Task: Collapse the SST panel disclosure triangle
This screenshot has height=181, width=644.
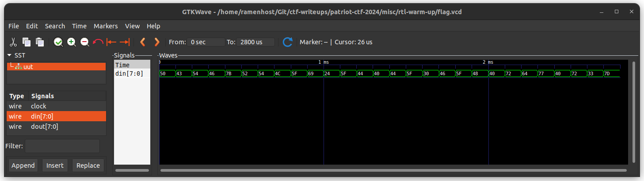Action: [x=9, y=55]
